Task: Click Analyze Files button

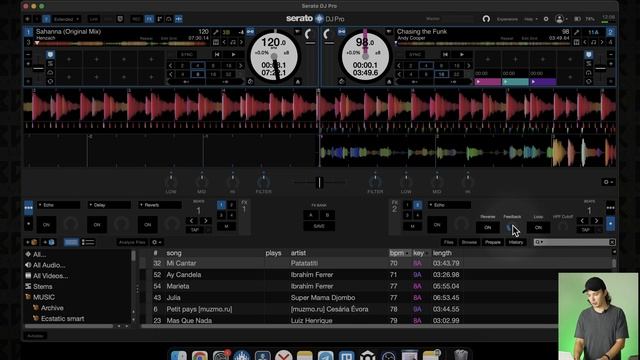Action: pos(132,242)
